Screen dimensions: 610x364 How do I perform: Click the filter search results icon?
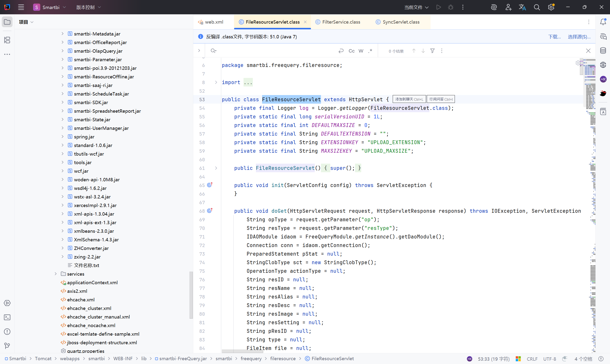[432, 51]
